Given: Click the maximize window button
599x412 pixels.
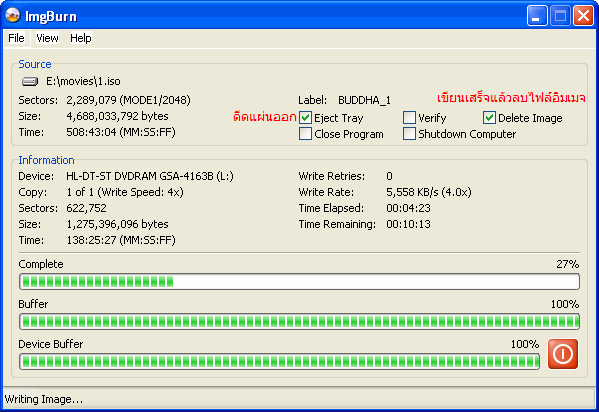Looking at the screenshot, I should point(560,16).
